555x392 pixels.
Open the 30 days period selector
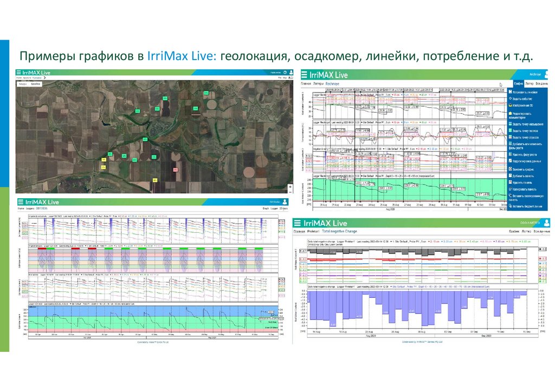[283, 208]
